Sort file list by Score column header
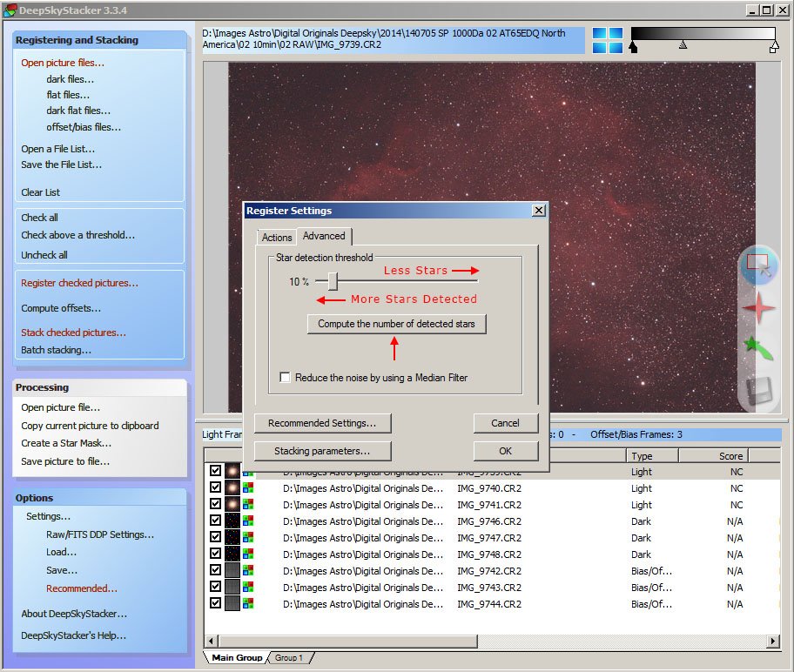This screenshot has height=672, width=794. pos(714,456)
